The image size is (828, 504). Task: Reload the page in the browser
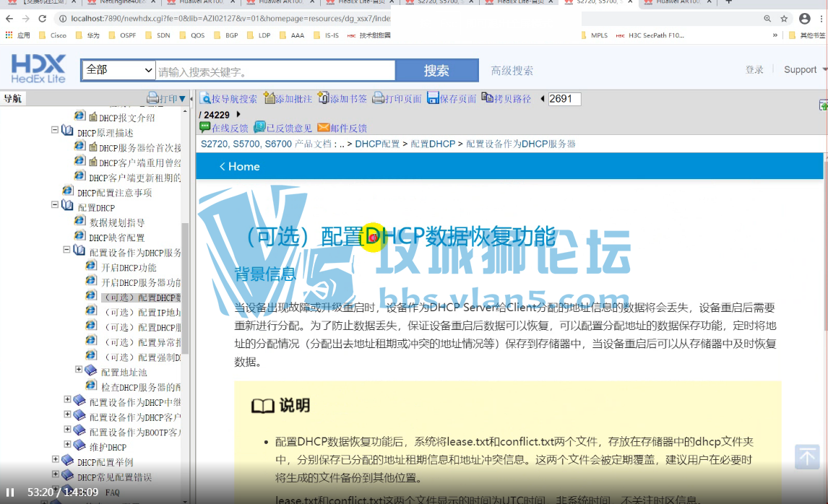pos(42,19)
